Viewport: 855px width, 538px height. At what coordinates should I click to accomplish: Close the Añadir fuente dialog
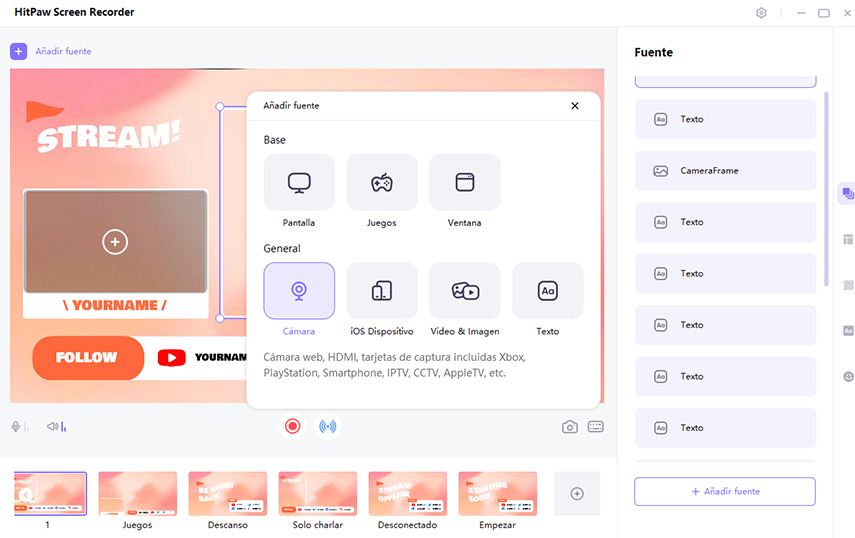click(575, 106)
